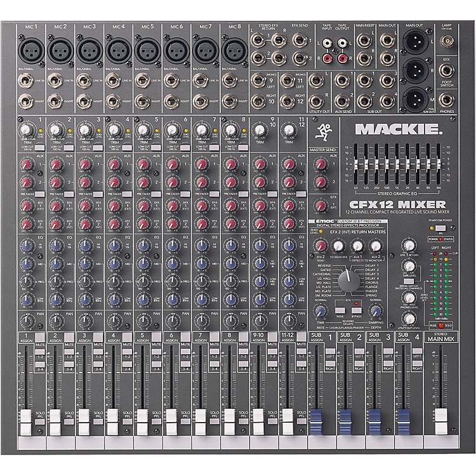Click channel 1 Trim knob
Image resolution: width=476 pixels, height=476 pixels.
26,130
